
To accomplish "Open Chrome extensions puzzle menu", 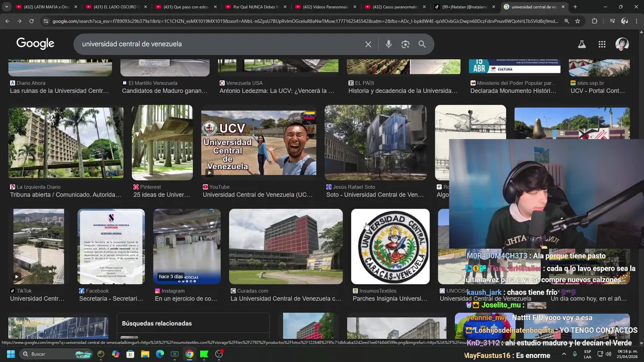I will tap(595, 21).
